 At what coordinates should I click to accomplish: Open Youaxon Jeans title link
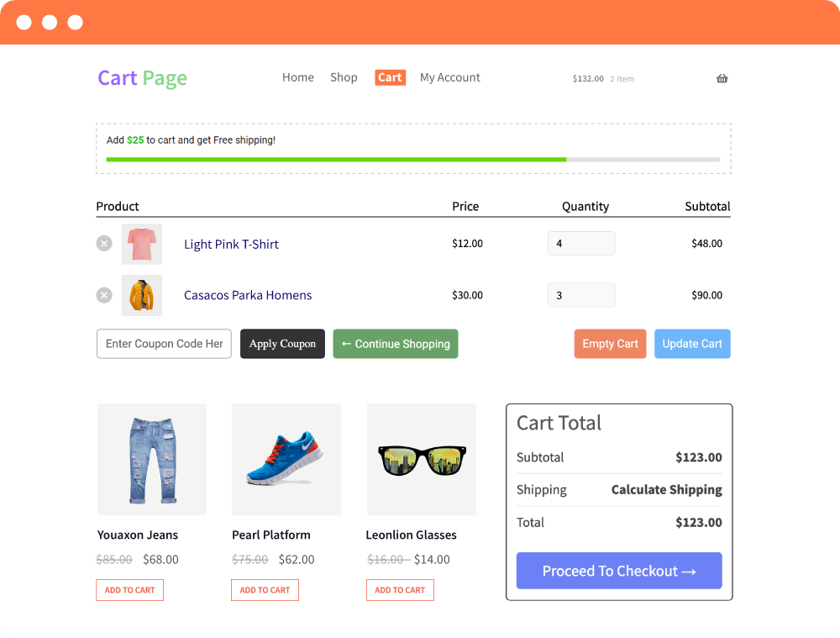click(x=138, y=535)
